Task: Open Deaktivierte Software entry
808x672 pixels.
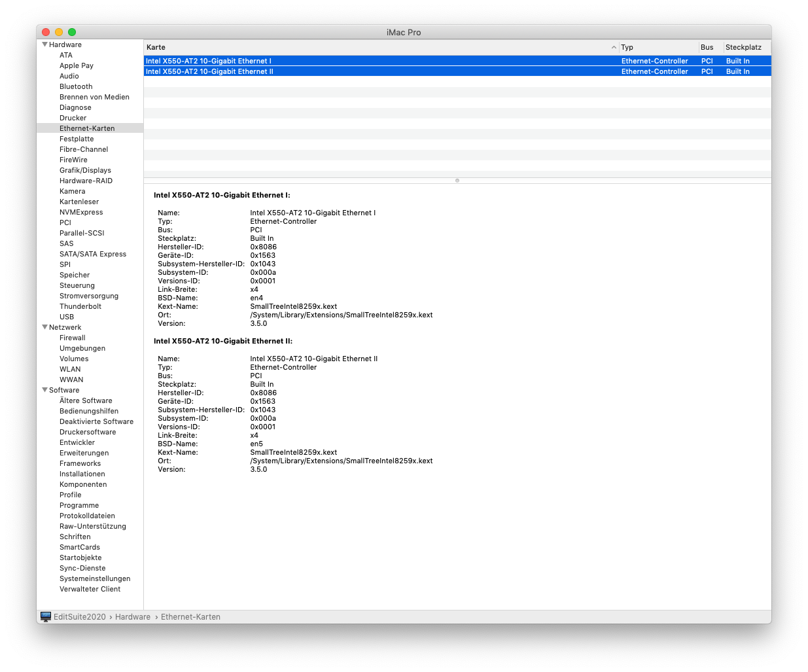Action: click(x=96, y=421)
